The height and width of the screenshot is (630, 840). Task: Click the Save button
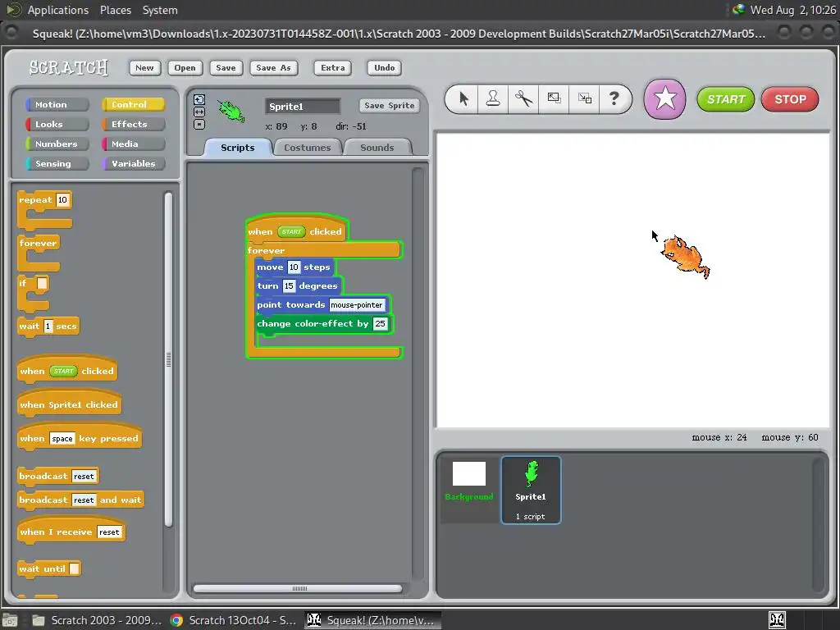[x=226, y=67]
